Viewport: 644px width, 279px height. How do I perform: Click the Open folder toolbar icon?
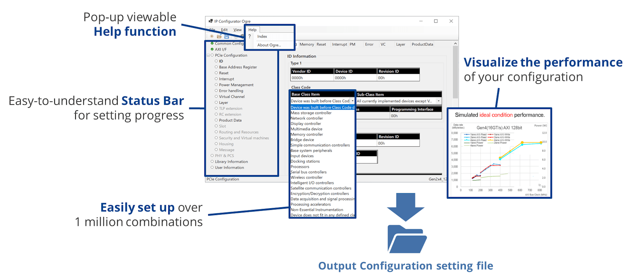coord(219,36)
